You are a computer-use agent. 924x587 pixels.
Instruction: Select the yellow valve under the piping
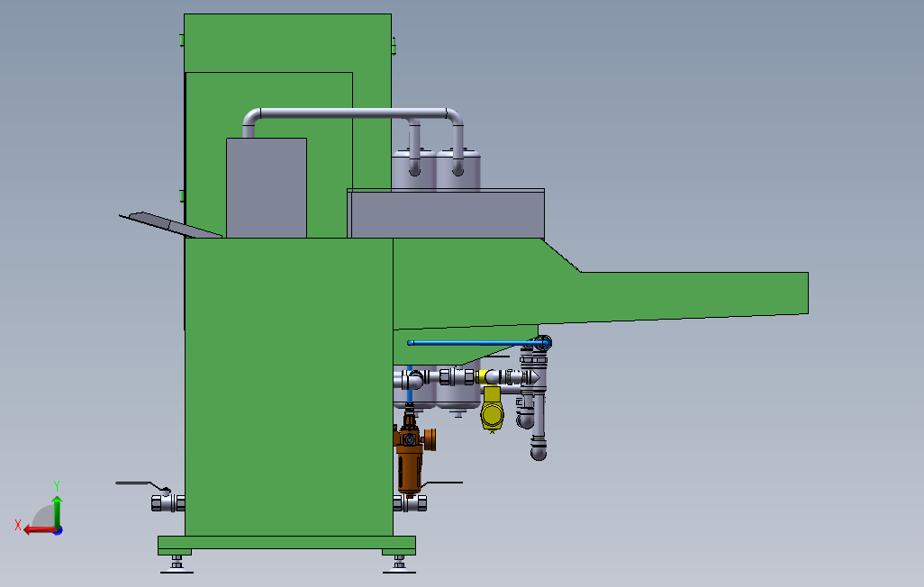click(x=492, y=409)
